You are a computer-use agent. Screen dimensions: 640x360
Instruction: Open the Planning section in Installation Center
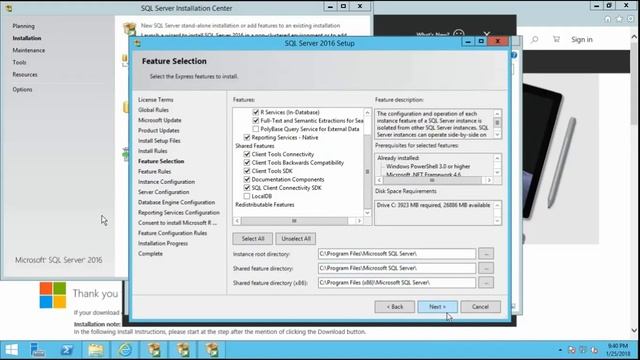coord(23,26)
